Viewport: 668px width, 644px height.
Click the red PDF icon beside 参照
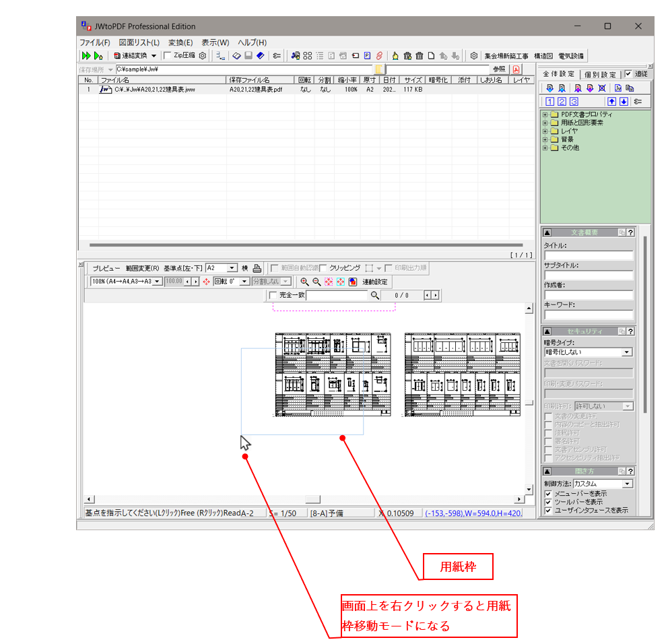(x=516, y=69)
